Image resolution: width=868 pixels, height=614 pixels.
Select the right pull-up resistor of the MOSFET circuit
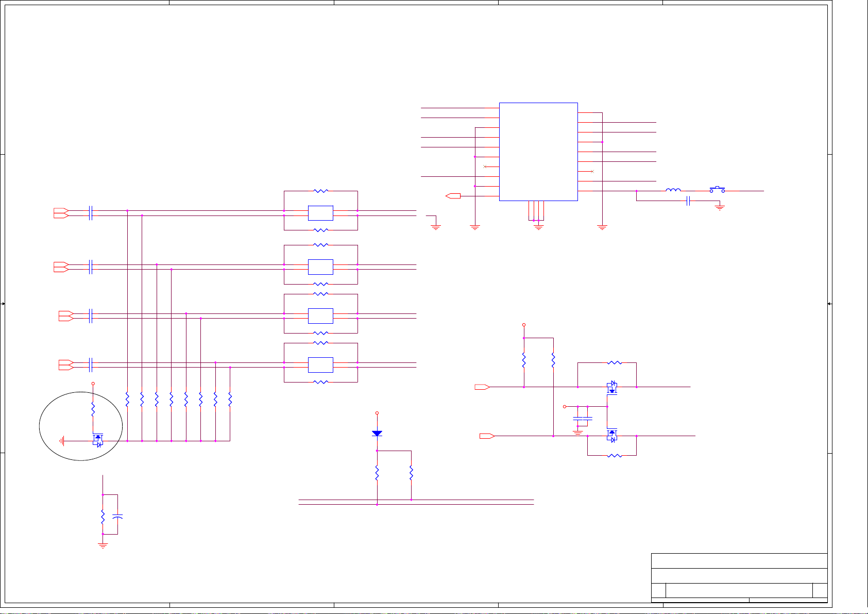(x=553, y=360)
